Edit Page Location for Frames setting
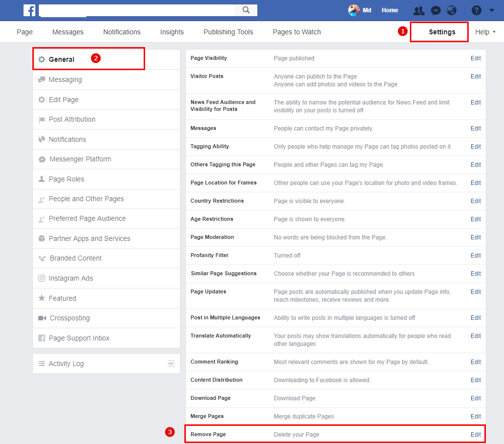Screen dimensions: 504x444 pyautogui.click(x=476, y=183)
